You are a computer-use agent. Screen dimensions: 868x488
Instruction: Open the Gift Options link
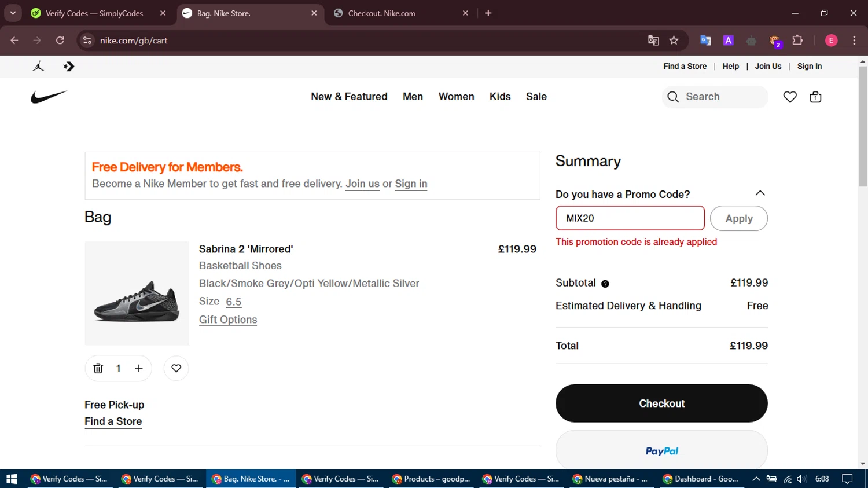[228, 320]
